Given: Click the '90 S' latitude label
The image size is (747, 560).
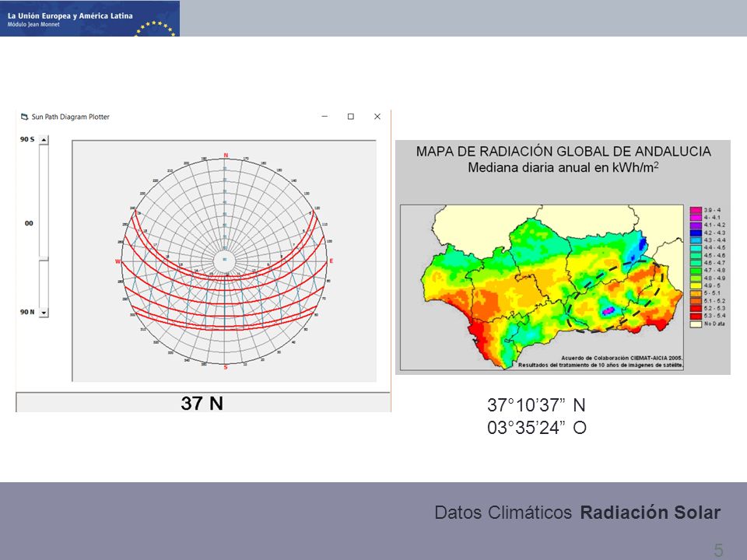Looking at the screenshot, I should (27, 139).
